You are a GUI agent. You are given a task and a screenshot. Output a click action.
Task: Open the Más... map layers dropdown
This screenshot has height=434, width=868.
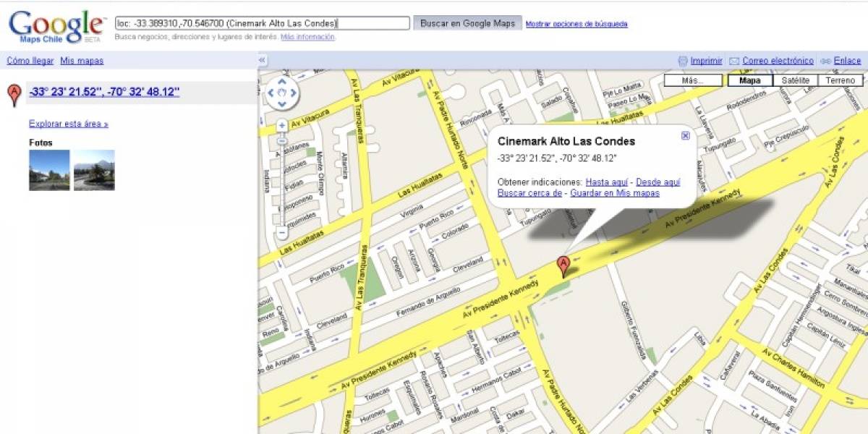pos(693,80)
